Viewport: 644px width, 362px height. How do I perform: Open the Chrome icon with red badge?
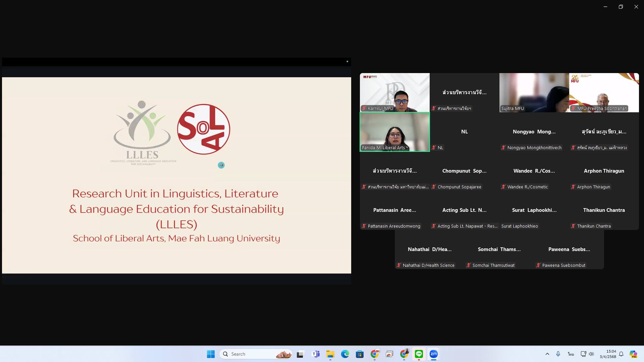click(x=375, y=354)
